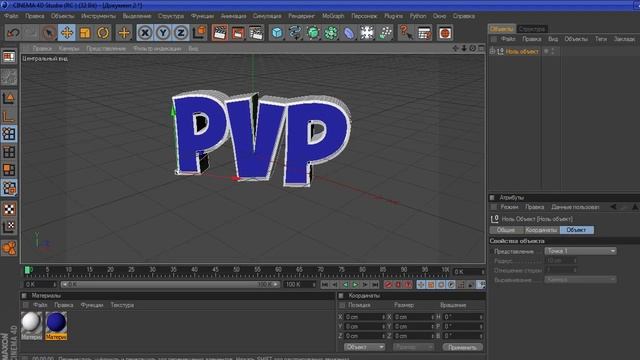Open the Представление dropdown
Image resolution: width=640 pixels, height=360 pixels.
pyautogui.click(x=580, y=251)
